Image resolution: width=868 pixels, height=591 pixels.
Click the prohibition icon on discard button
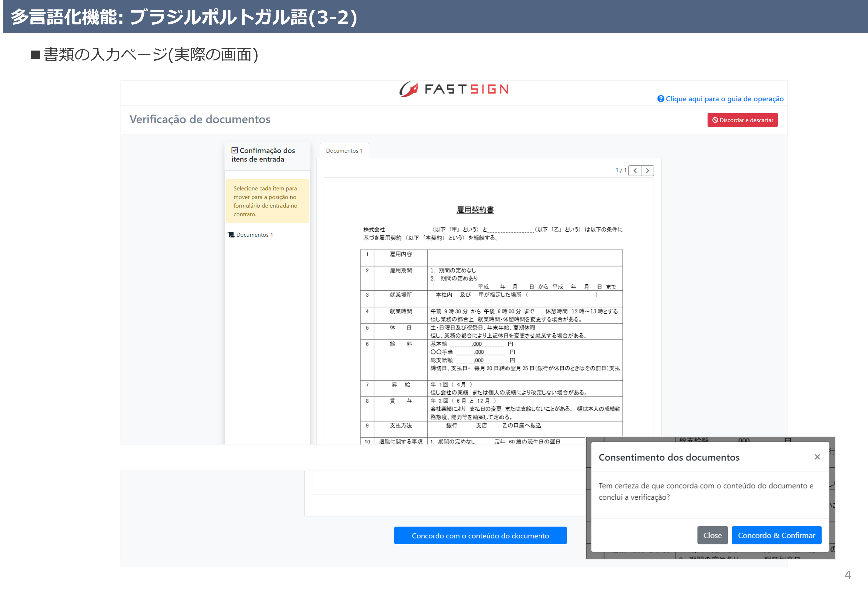click(715, 120)
